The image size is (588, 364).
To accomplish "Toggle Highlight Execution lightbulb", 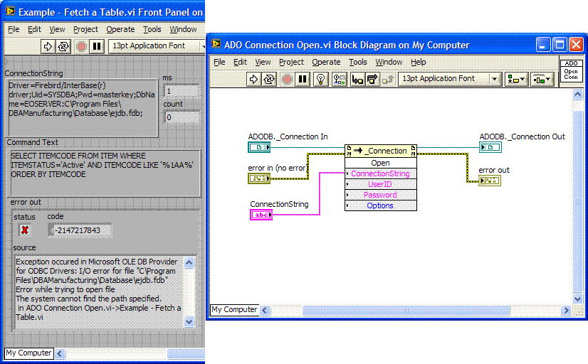I will click(320, 79).
